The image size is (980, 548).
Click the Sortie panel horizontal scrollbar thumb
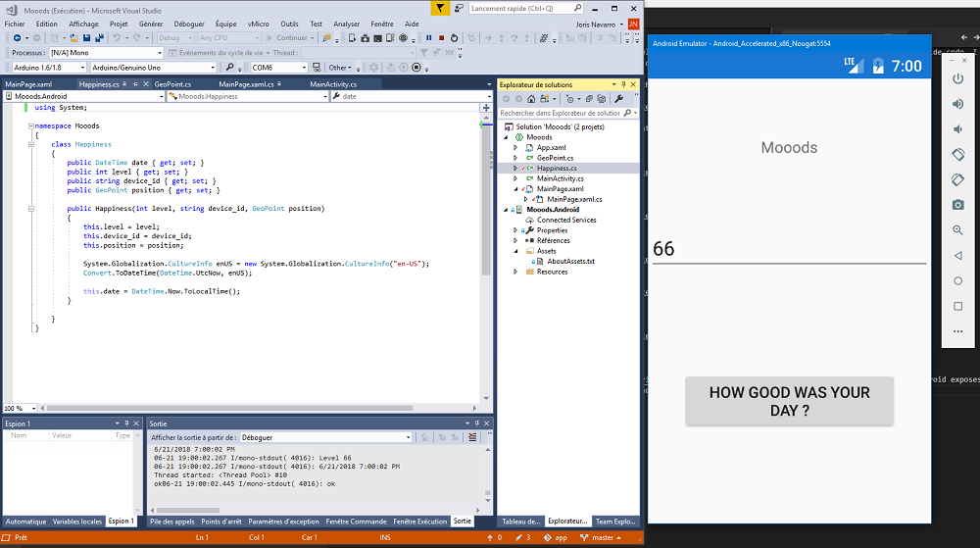pyautogui.click(x=188, y=510)
